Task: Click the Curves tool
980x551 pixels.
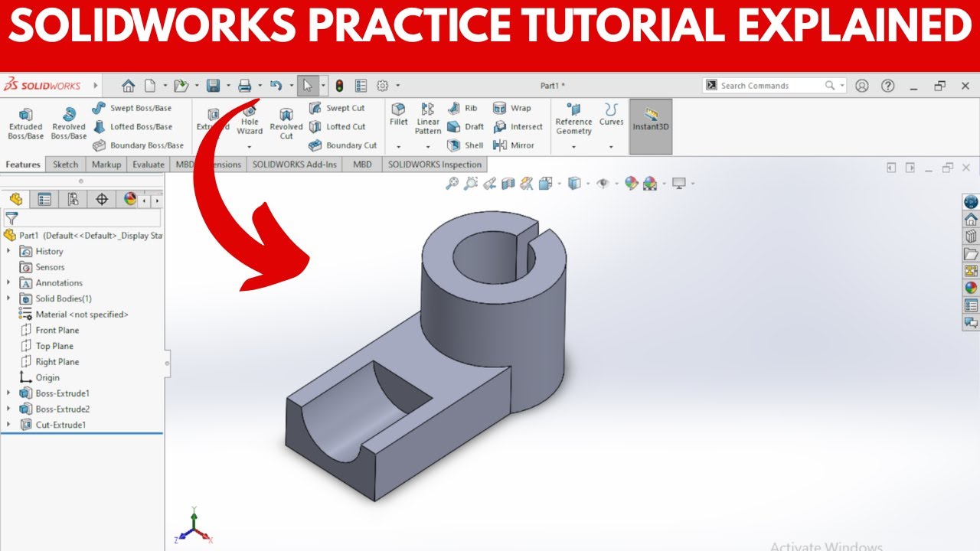Action: 611,115
